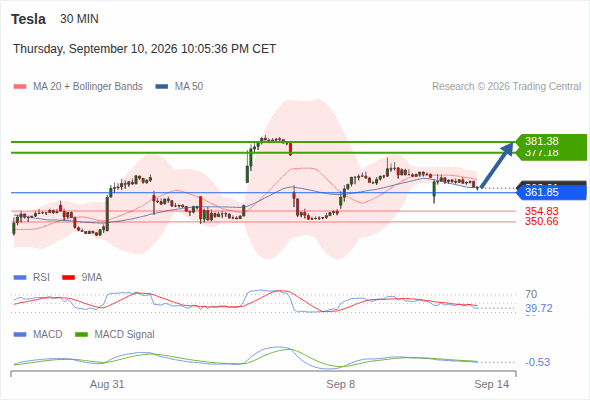Click the RSI blue legend swatch

pyautogui.click(x=20, y=278)
